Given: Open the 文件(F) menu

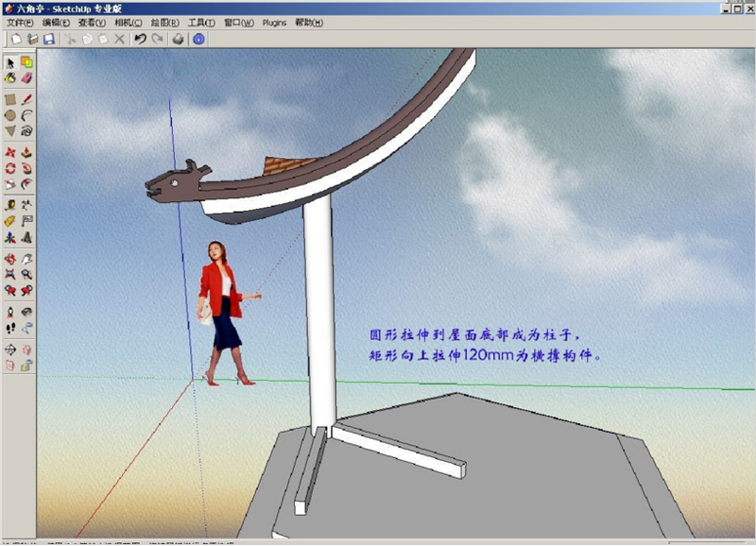Looking at the screenshot, I should [x=20, y=23].
